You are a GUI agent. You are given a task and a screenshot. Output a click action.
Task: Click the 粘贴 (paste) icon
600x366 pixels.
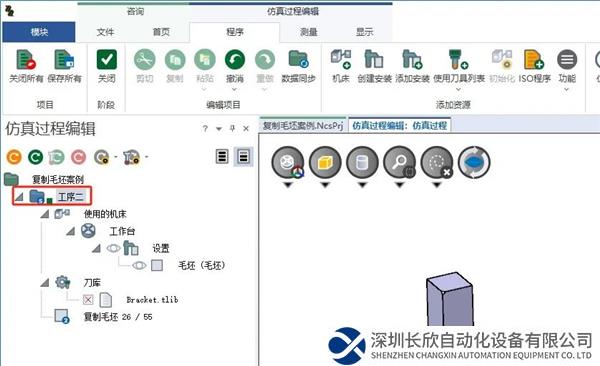coord(205,60)
